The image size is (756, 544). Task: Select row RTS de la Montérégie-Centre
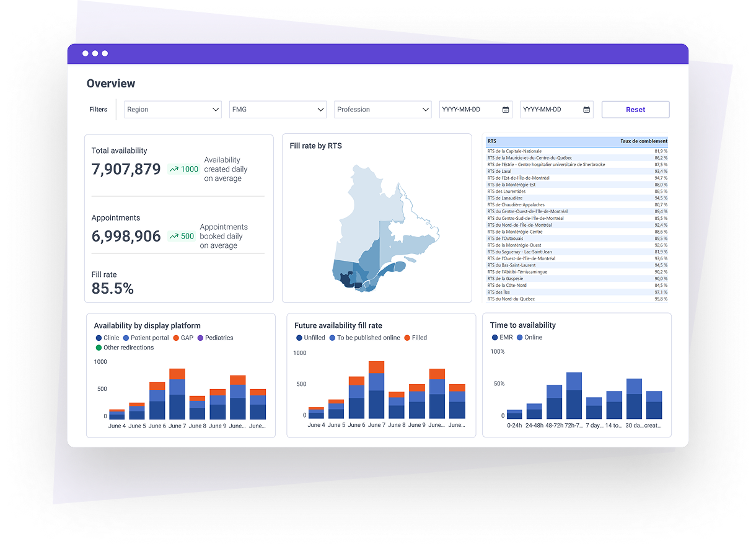(577, 232)
